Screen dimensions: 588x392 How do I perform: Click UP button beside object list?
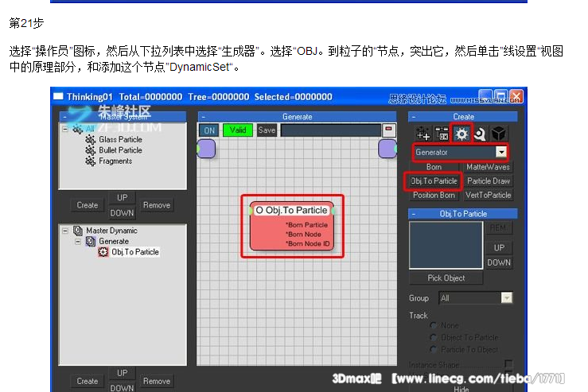pos(499,248)
